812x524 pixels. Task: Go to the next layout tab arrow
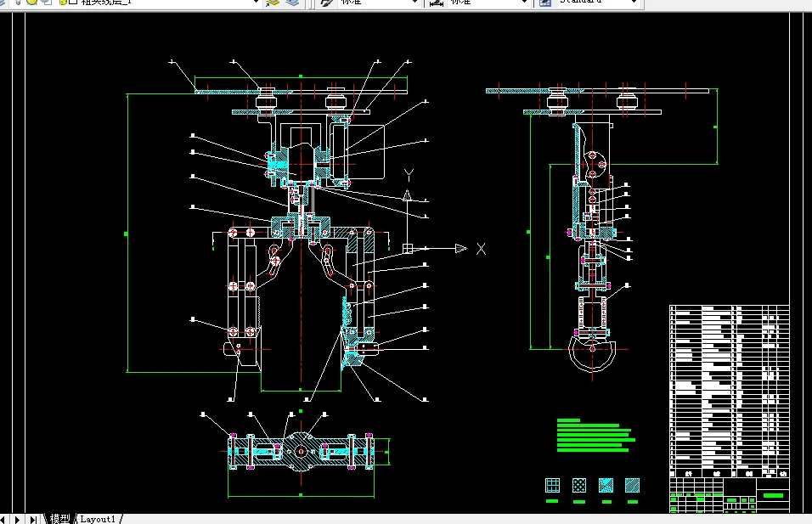(x=17, y=520)
